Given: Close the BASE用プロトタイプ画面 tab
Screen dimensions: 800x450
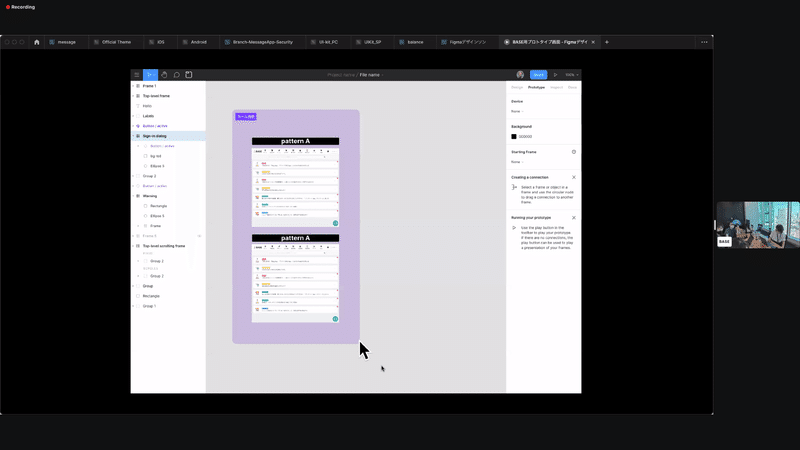Looking at the screenshot, I should (x=593, y=42).
